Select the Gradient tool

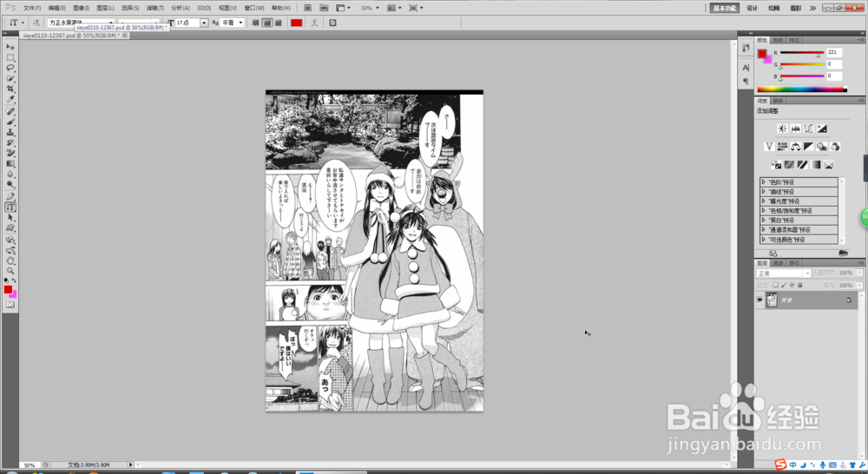point(10,164)
